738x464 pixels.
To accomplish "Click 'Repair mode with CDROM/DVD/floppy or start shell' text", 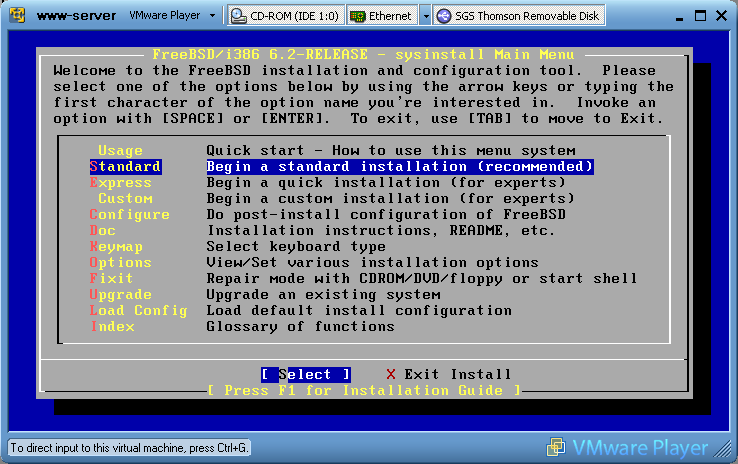I will click(421, 279).
